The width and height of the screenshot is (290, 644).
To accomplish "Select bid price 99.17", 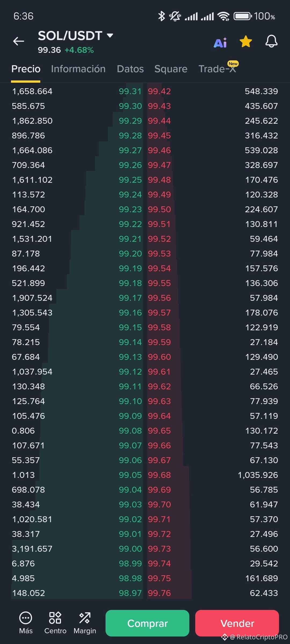I will 130,298.
